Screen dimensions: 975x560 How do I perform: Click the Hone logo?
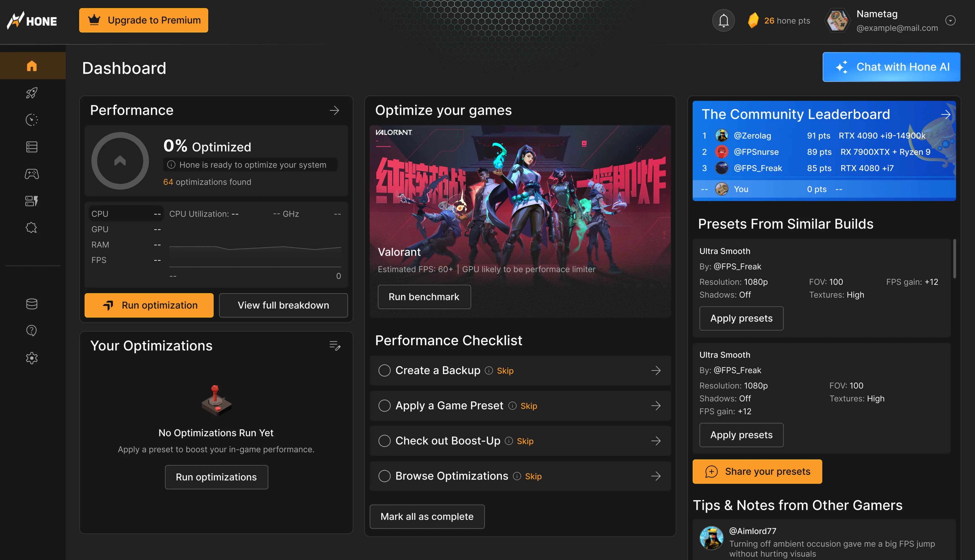tap(32, 20)
